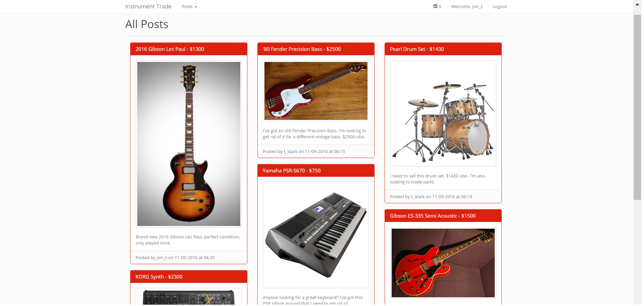Click the scrollbar up arrow

click(637, 3)
